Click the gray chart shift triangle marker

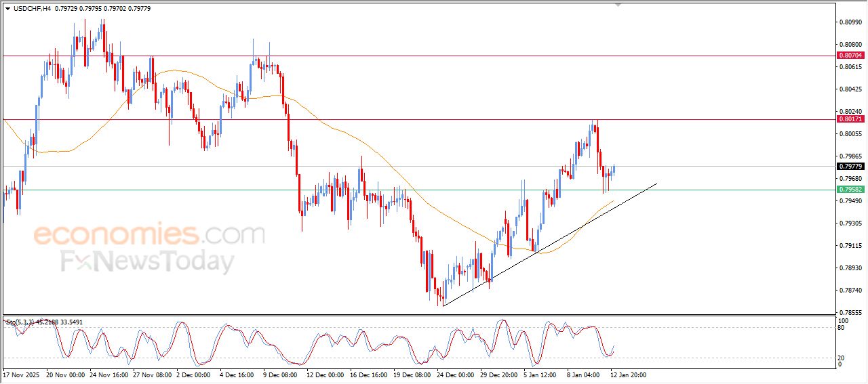(618, 5)
